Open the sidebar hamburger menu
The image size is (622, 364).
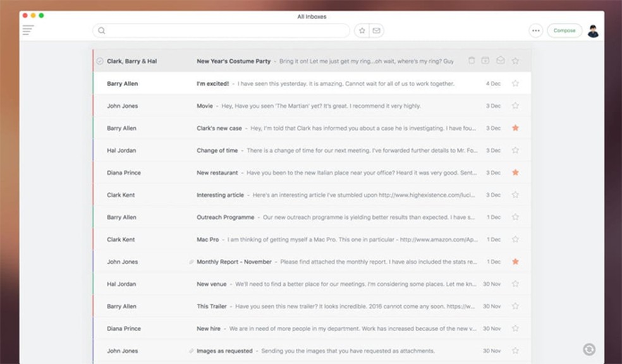pos(28,30)
